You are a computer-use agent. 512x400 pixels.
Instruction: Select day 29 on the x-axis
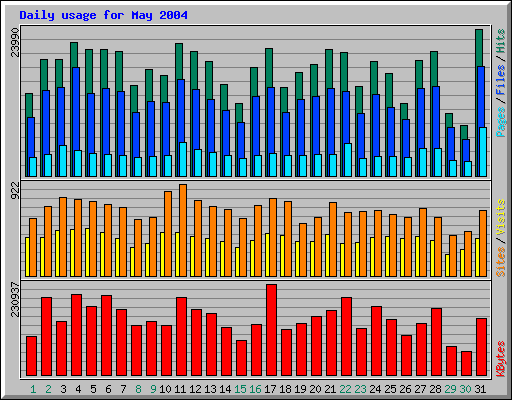(x=450, y=389)
